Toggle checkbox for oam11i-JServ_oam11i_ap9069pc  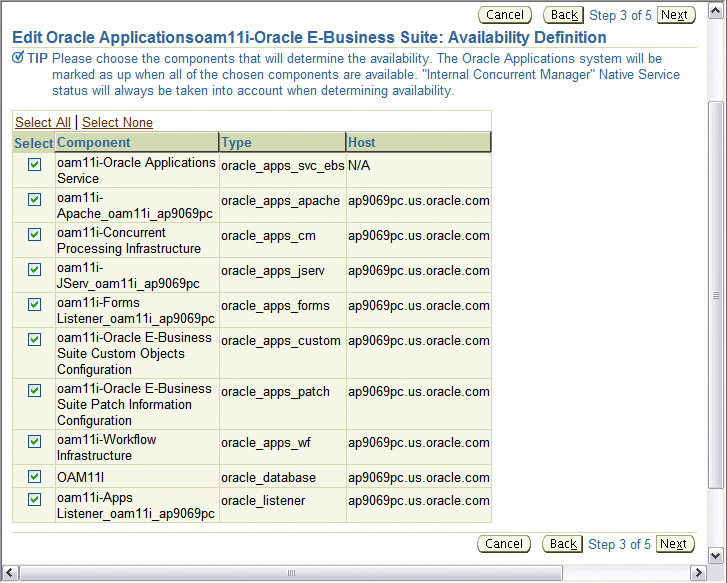click(34, 269)
